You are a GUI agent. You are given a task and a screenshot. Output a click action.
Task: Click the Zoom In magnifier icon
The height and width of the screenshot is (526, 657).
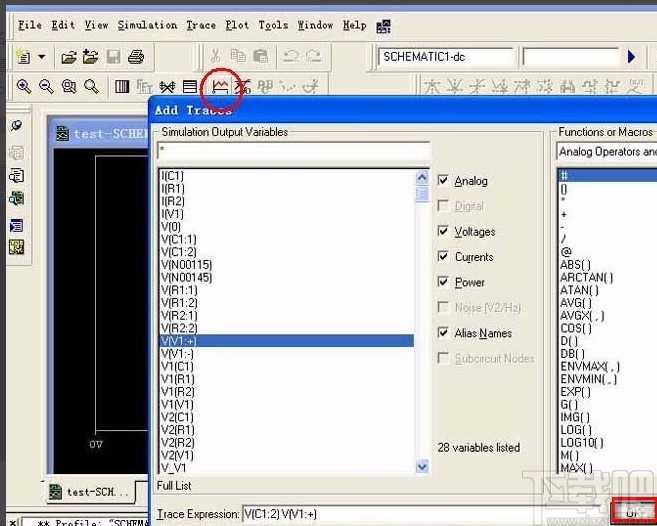(24, 87)
